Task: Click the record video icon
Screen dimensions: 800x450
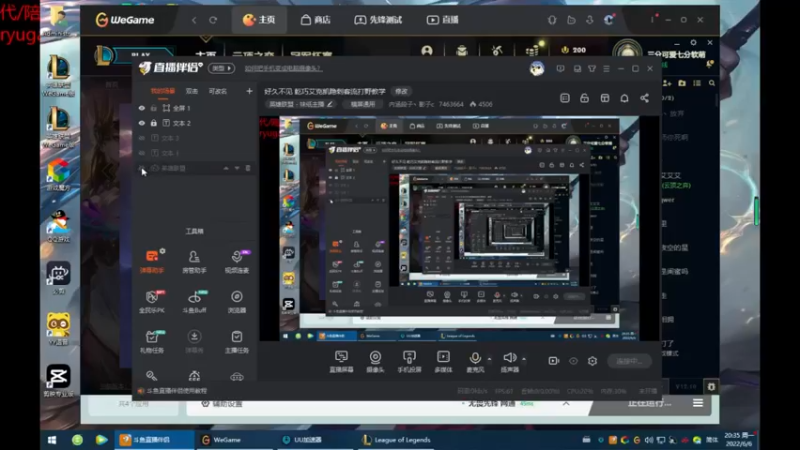Action: (554, 361)
